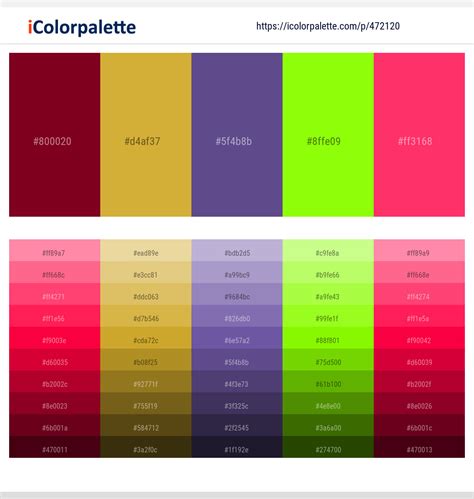Click the dark maroon #470011 shade
This screenshot has width=474, height=499.
(55, 447)
